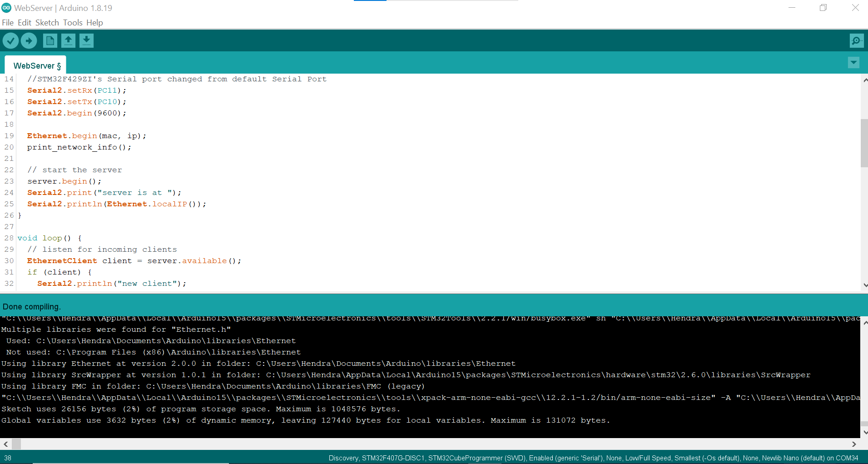Screen dimensions: 868x464
Task: Open the Help menu
Action: (94, 23)
